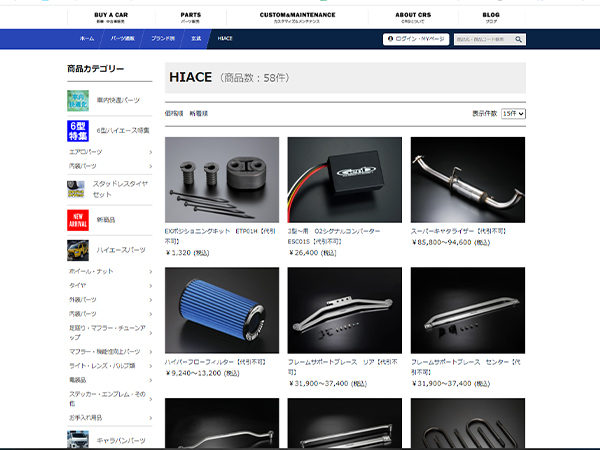Screen dimensions: 600x450
Task: Sort products by 新着順
Action: coord(199,114)
